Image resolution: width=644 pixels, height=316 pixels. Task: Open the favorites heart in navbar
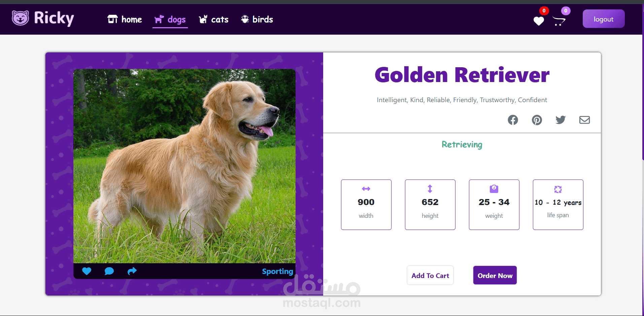539,21
